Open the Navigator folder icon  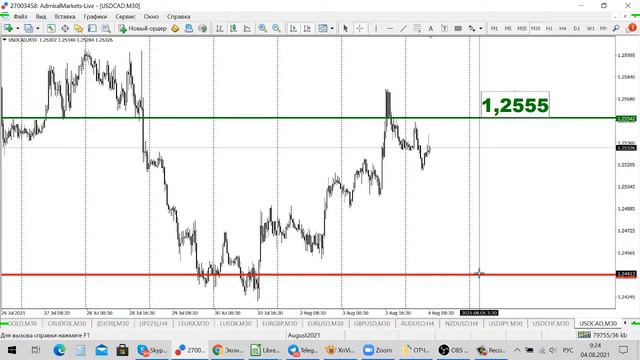click(x=78, y=28)
